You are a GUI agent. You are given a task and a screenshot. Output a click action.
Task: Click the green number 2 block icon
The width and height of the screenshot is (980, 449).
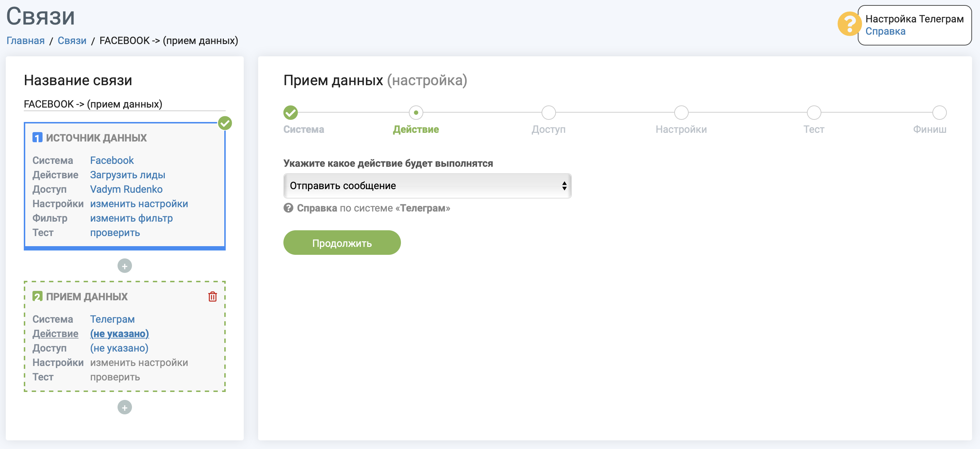pos(37,296)
